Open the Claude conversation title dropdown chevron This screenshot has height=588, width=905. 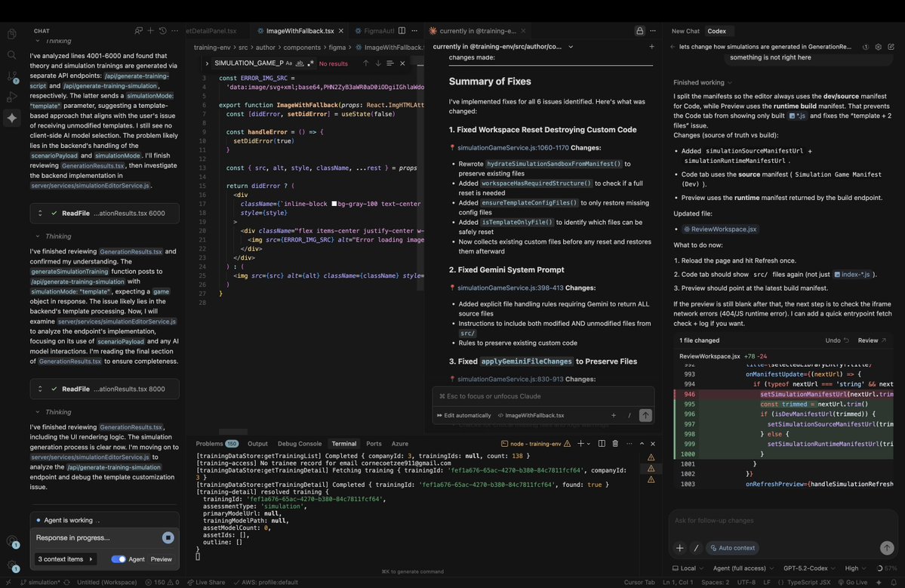pos(570,47)
